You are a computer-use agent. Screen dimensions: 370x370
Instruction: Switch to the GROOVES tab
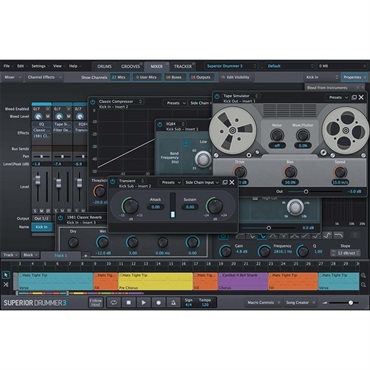click(x=130, y=66)
